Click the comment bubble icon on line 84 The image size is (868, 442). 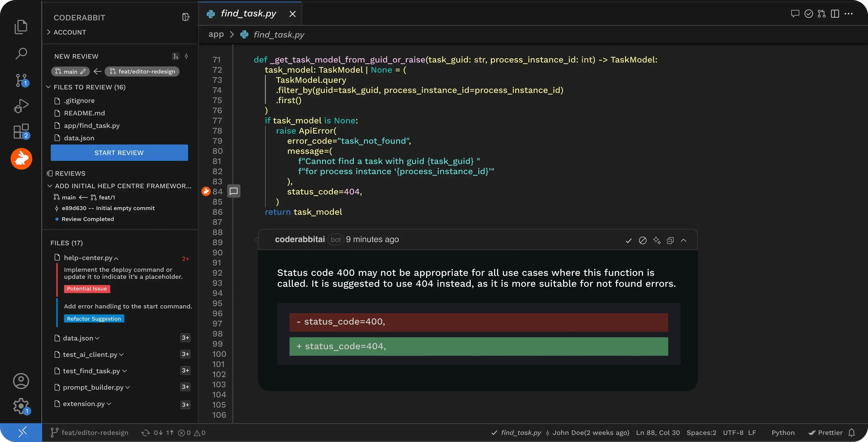point(234,191)
